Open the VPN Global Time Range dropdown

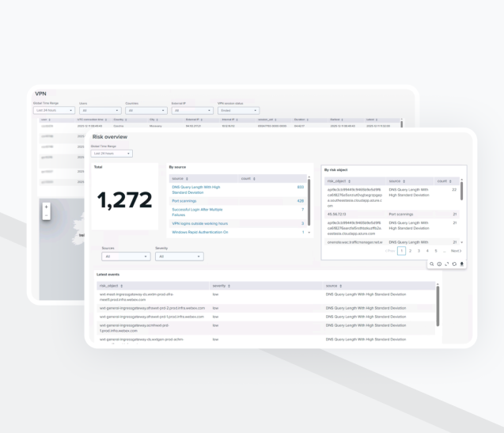[x=54, y=111]
